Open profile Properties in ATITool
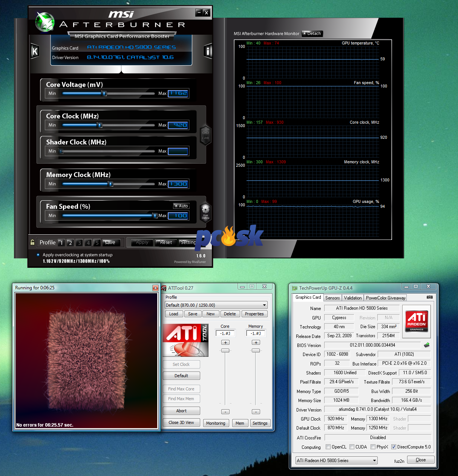This screenshot has height=476, width=458. [x=254, y=314]
